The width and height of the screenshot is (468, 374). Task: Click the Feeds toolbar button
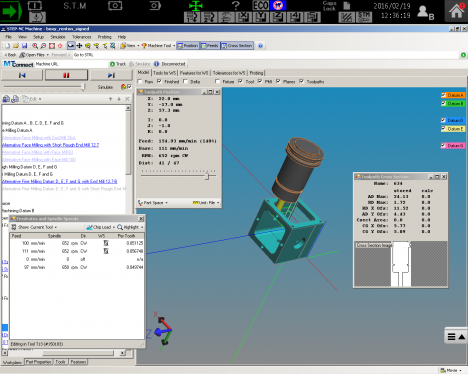pyautogui.click(x=210, y=46)
